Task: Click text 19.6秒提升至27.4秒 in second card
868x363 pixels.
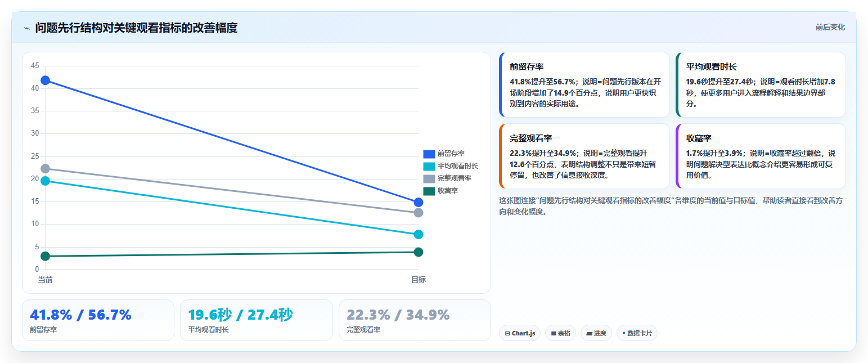Action: point(719,82)
